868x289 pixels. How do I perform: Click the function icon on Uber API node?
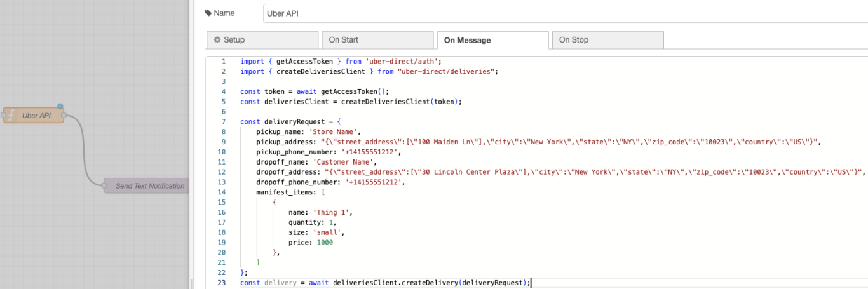11,116
